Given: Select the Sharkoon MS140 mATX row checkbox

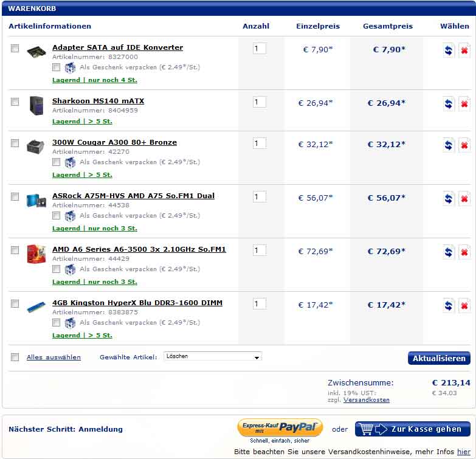Looking at the screenshot, I should tap(15, 102).
